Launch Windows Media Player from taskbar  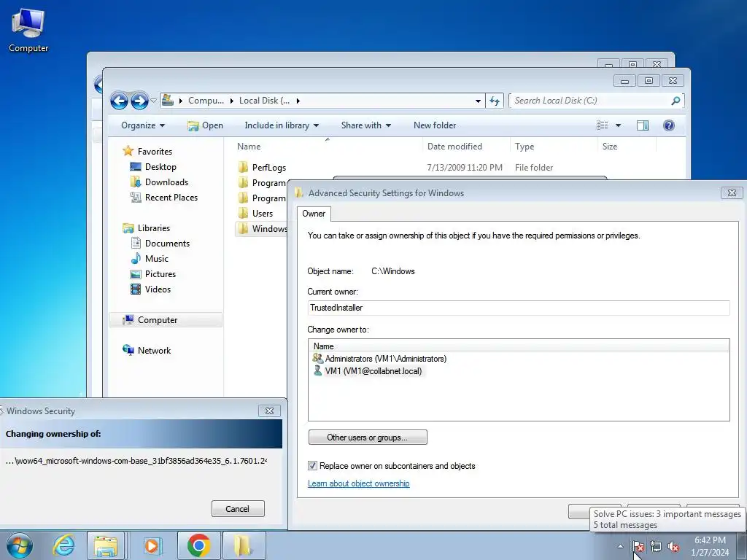[x=152, y=545]
